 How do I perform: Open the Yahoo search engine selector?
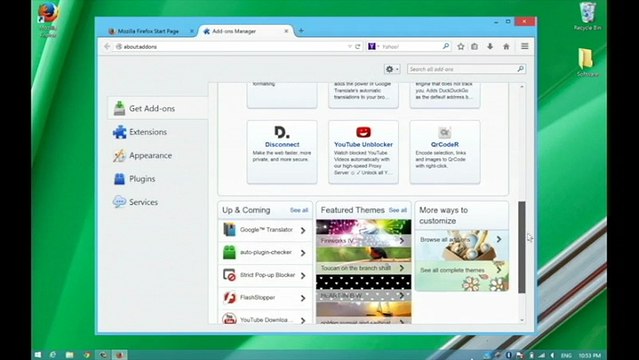point(373,46)
